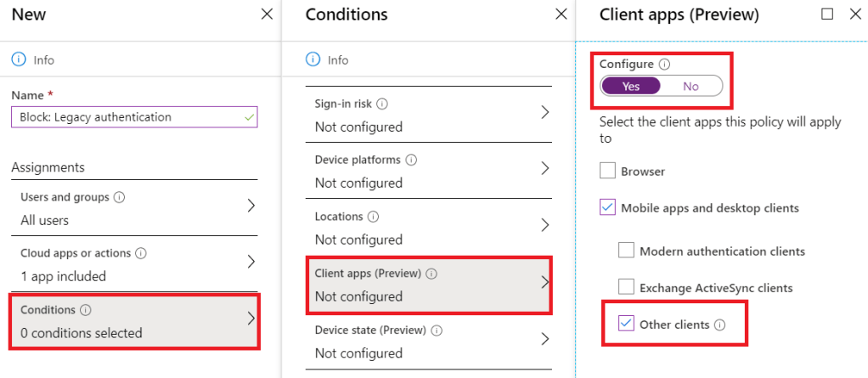Uncheck the Other clients checkbox

pos(626,324)
